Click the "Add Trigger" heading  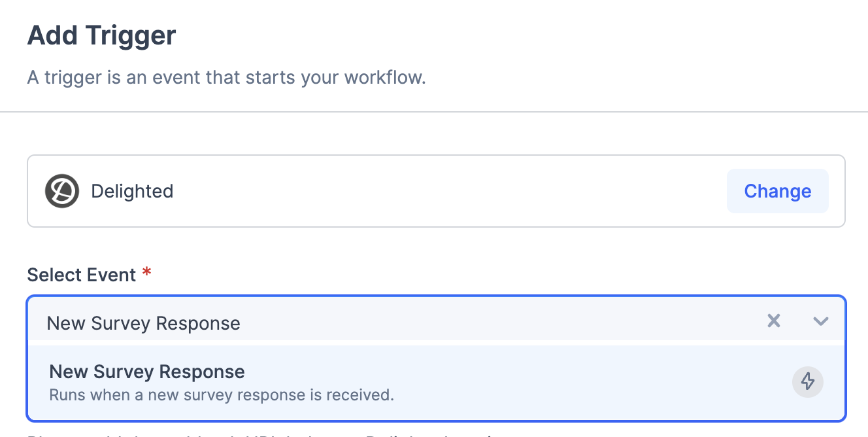click(101, 35)
